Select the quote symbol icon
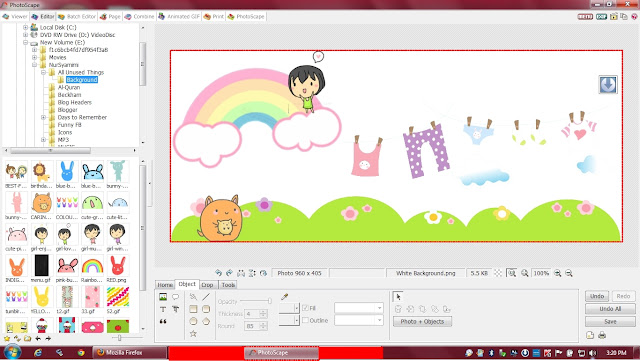Viewport: 640px width, 361px height. [x=163, y=321]
